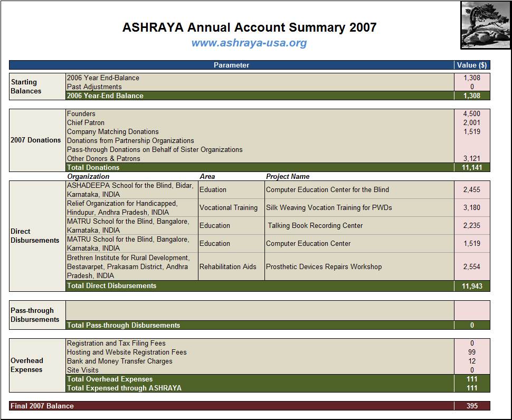Click 0 in Total Pass-through Disbursements row
The image size is (512, 420).
(x=472, y=325)
